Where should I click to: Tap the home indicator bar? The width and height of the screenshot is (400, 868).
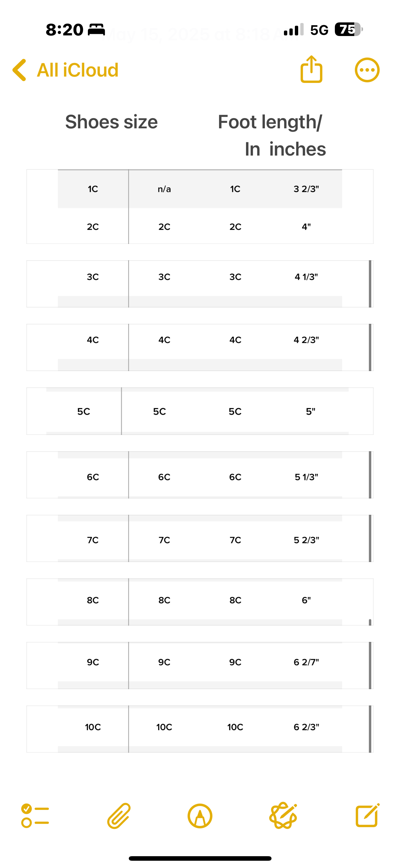pyautogui.click(x=200, y=858)
